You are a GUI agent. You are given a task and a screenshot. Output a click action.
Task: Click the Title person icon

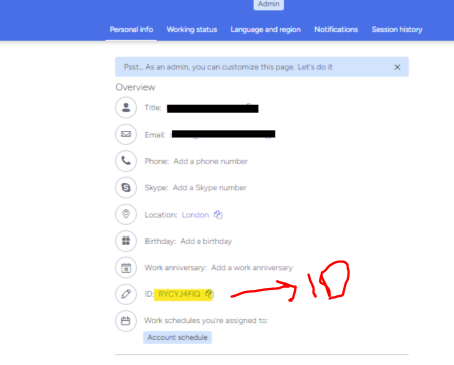click(x=126, y=107)
